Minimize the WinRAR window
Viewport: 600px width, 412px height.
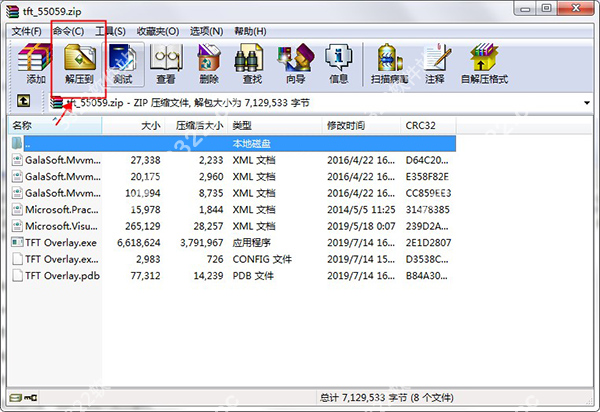(x=525, y=9)
